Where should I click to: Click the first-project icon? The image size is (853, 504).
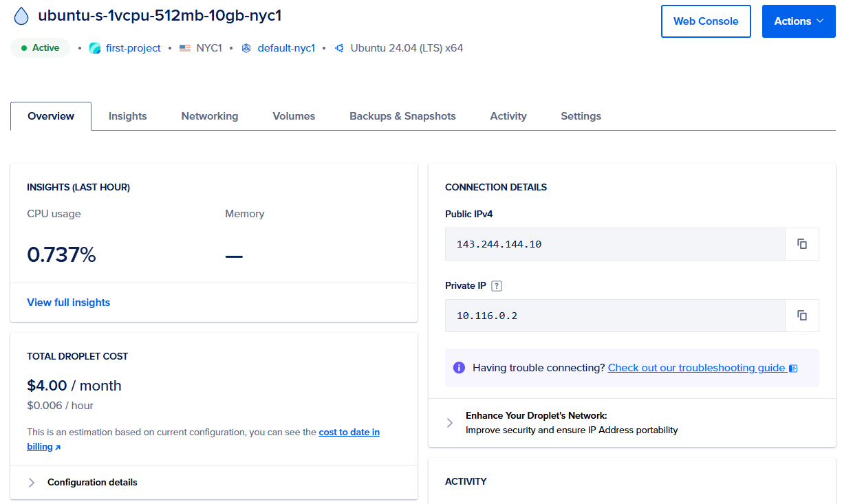(x=95, y=48)
